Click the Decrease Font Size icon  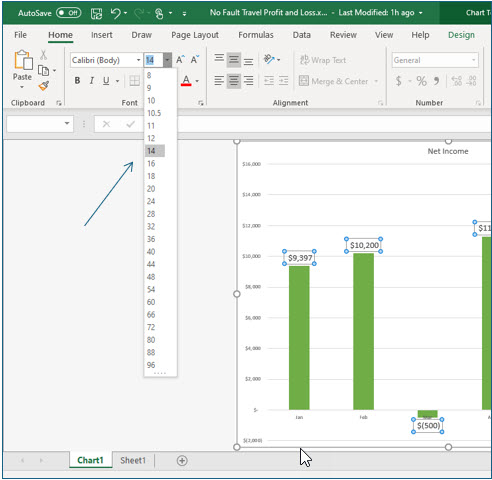tap(195, 60)
